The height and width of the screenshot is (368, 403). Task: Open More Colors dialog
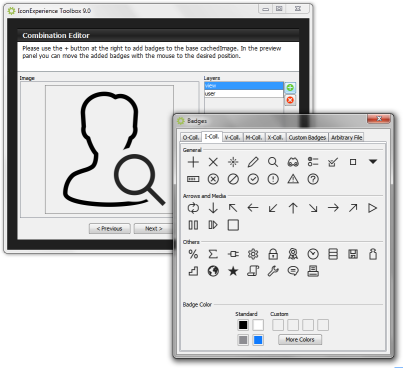pos(300,340)
